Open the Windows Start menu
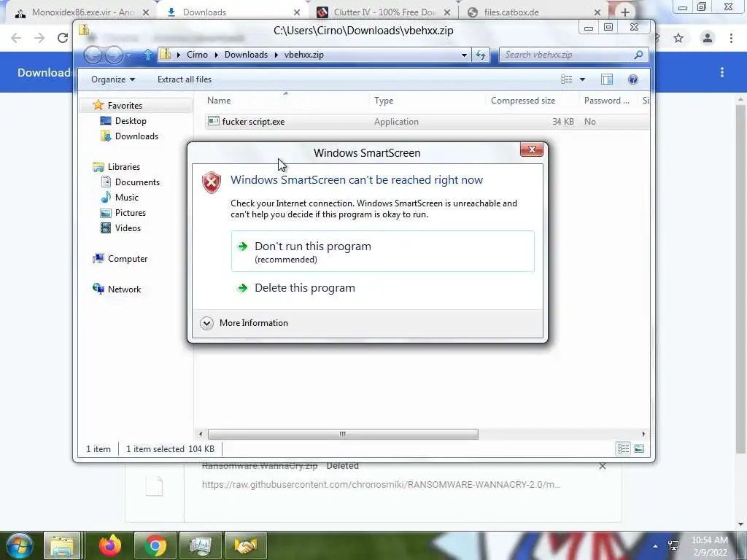747x560 pixels. (x=20, y=545)
